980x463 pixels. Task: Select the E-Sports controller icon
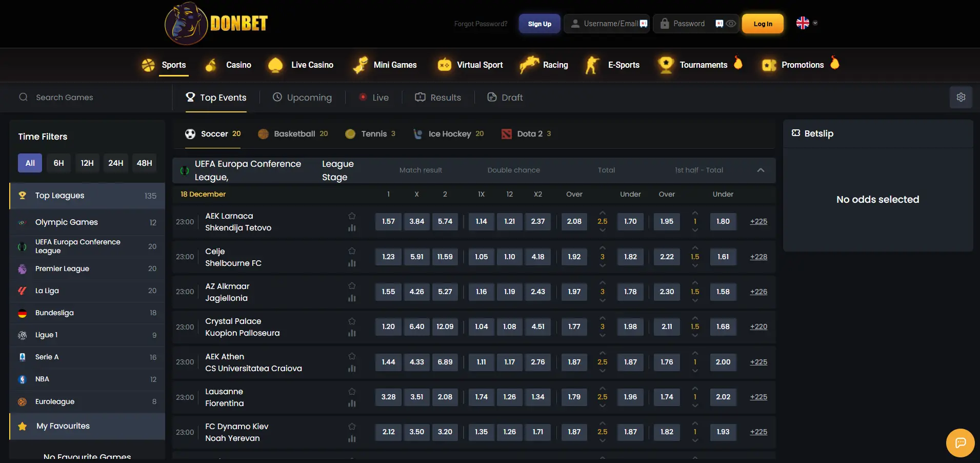pos(592,65)
